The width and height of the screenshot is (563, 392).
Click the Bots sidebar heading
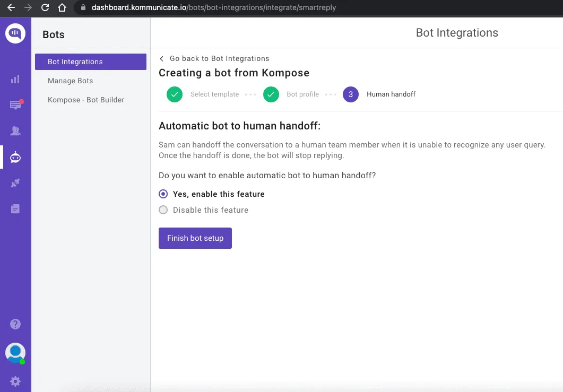click(54, 34)
